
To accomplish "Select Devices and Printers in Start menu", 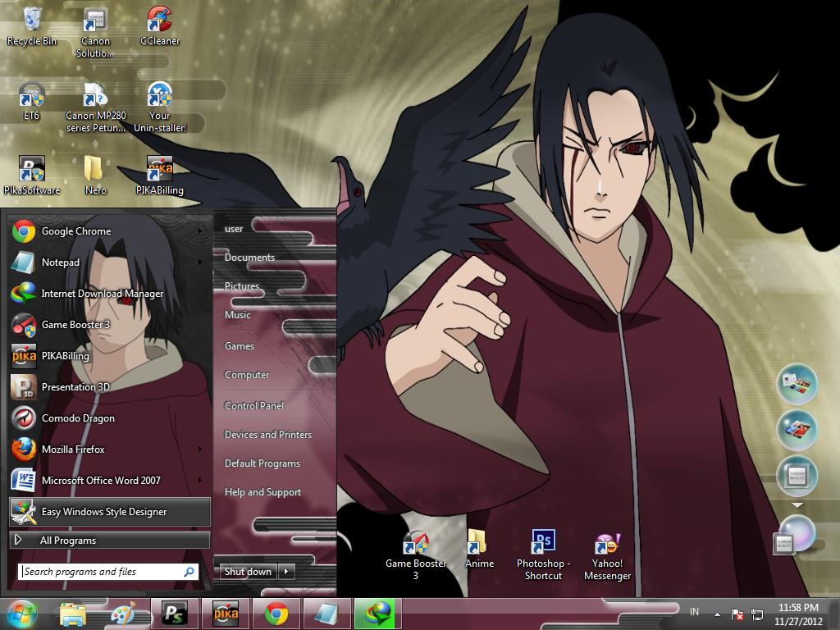I will click(268, 435).
